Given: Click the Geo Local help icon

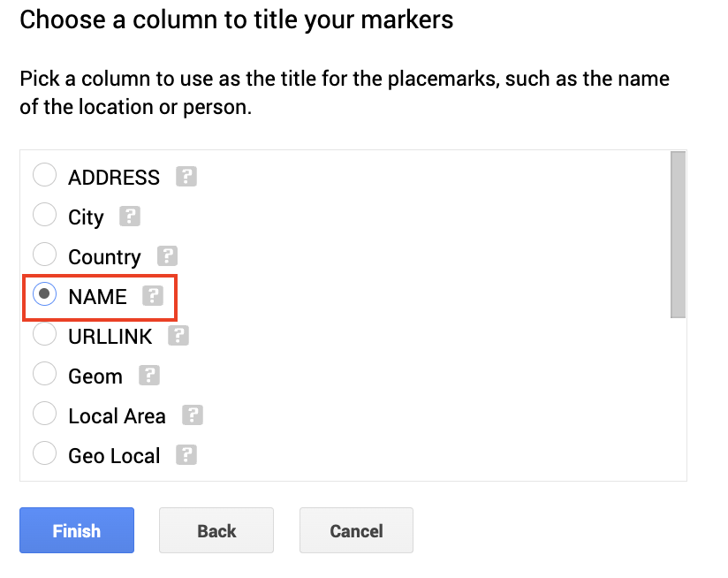Looking at the screenshot, I should coord(186,455).
